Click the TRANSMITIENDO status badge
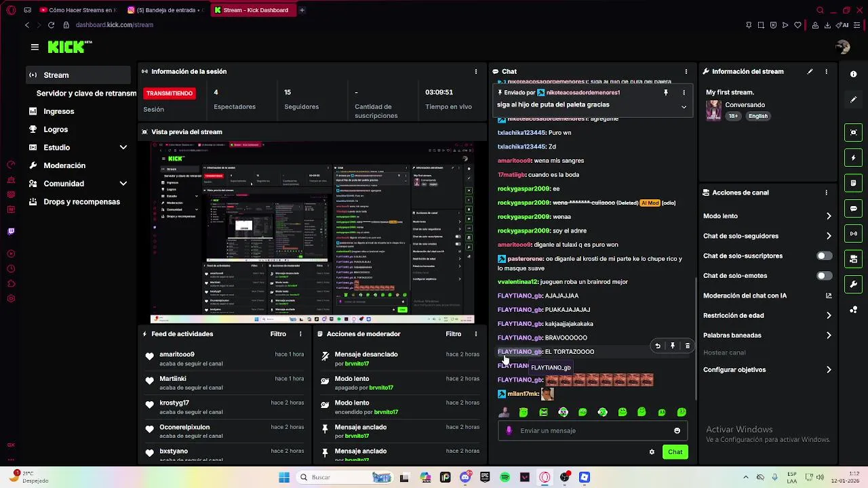The image size is (868, 488). pyautogui.click(x=170, y=93)
